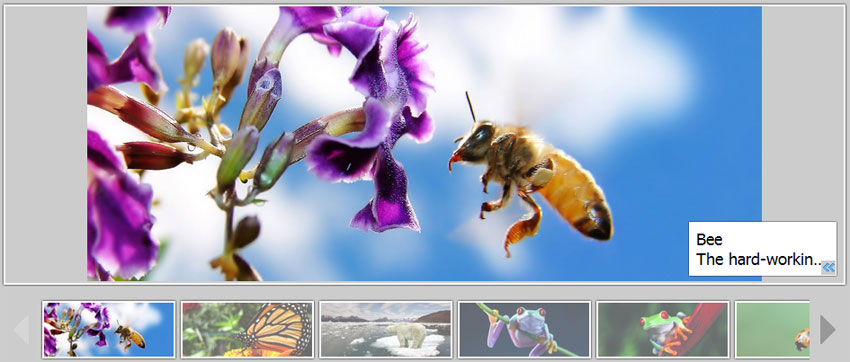Click the "The hard-workin.." caption text
This screenshot has height=362, width=850.
point(758,260)
